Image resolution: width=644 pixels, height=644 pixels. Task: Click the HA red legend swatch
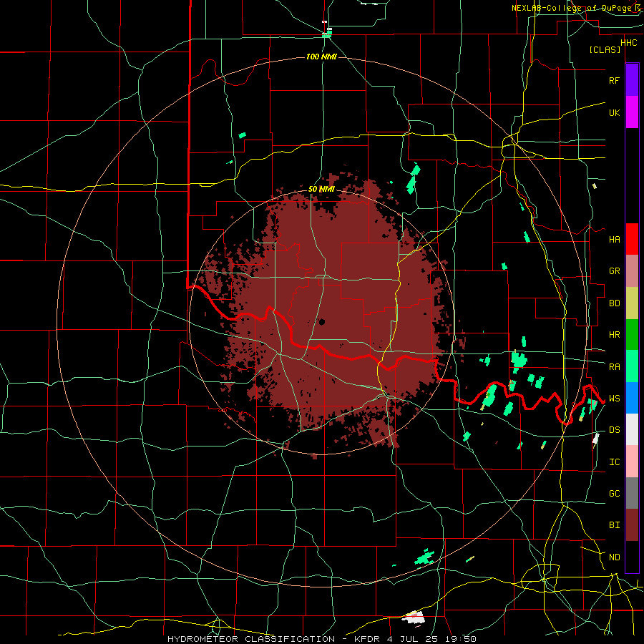[x=632, y=239]
